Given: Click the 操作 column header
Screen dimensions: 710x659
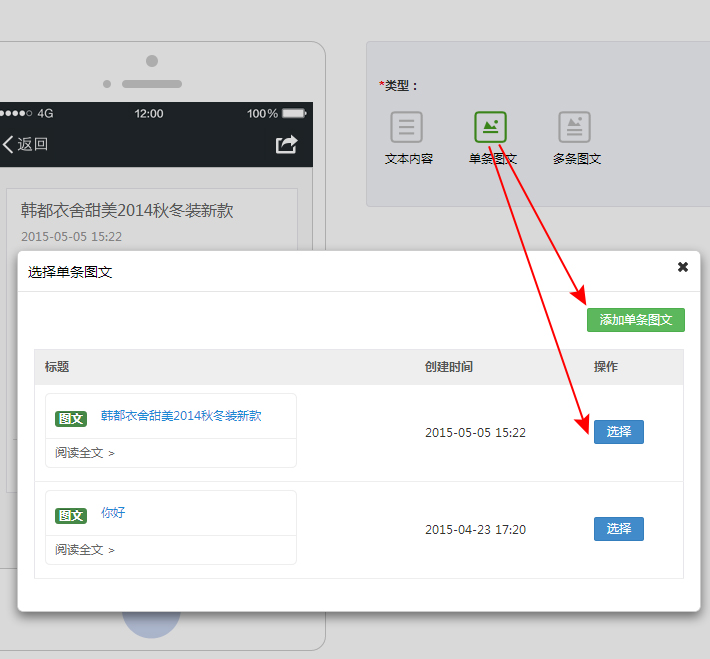Looking at the screenshot, I should [606, 367].
